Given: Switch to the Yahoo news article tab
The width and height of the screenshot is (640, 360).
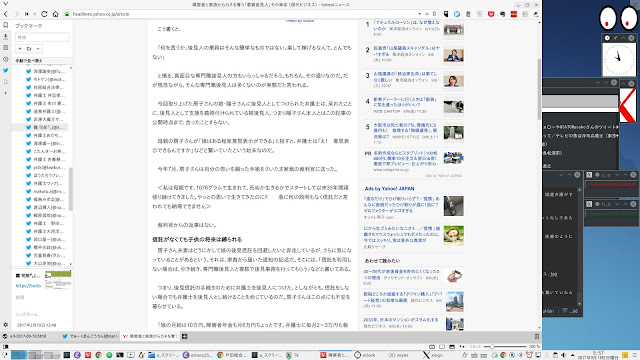Looking at the screenshot, I should click(149, 336).
